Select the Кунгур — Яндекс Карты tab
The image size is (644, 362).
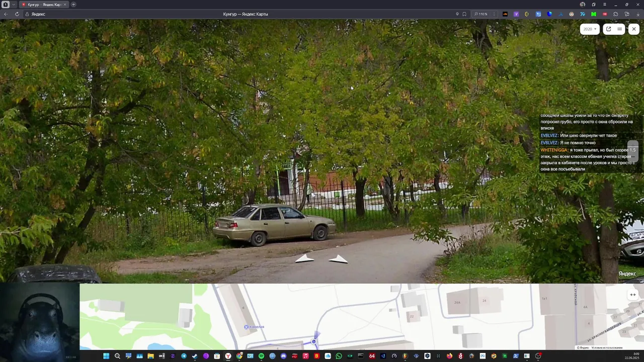coord(43,5)
